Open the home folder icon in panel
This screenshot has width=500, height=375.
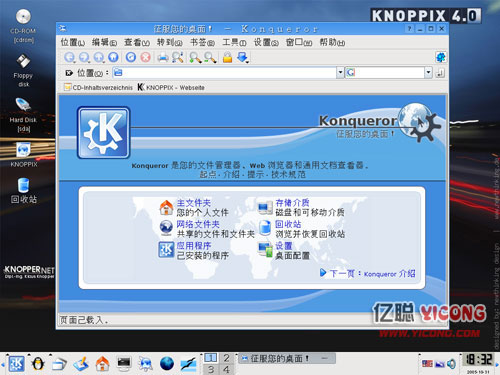pyautogui.click(x=102, y=363)
